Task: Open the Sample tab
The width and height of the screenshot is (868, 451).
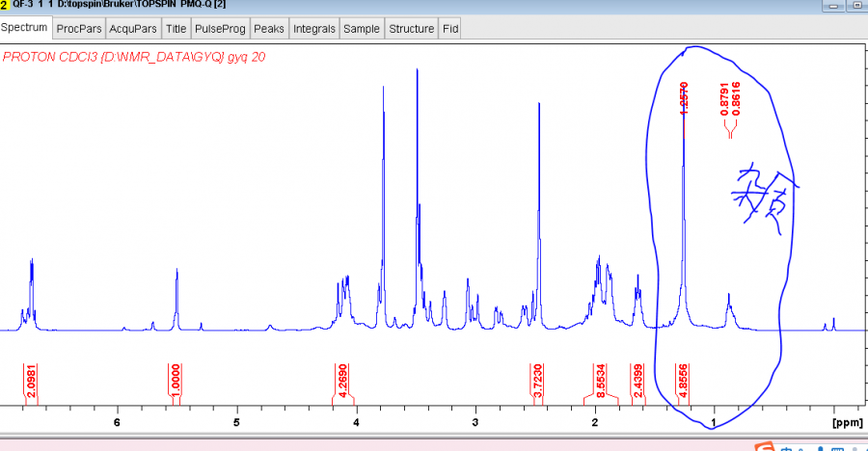Action: coord(362,29)
